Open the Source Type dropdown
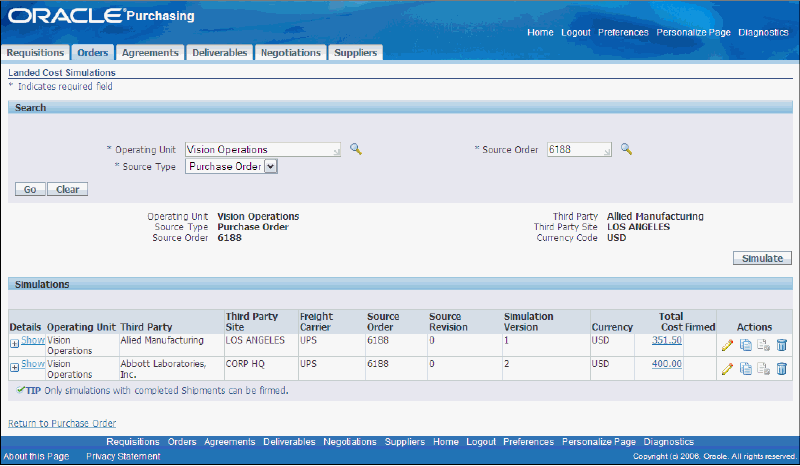Viewport: 800px width, 466px height. (231, 166)
